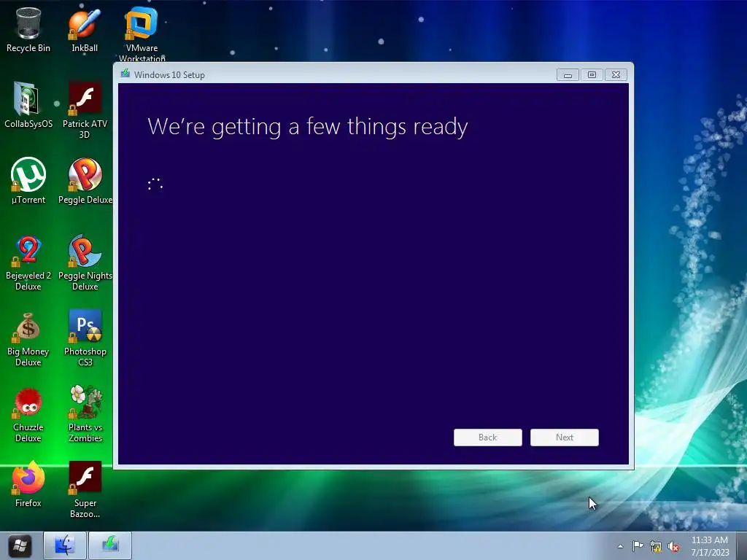Open the network tray icon
This screenshot has width=747, height=560.
656,547
